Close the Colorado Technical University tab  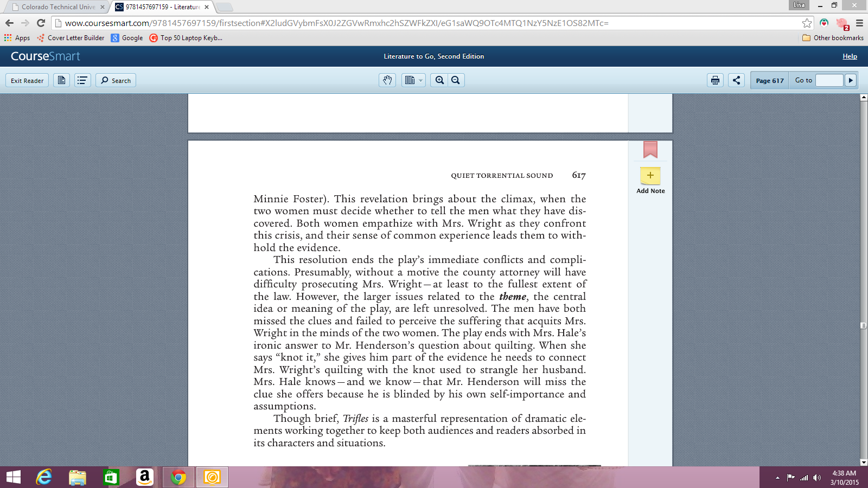(x=102, y=7)
